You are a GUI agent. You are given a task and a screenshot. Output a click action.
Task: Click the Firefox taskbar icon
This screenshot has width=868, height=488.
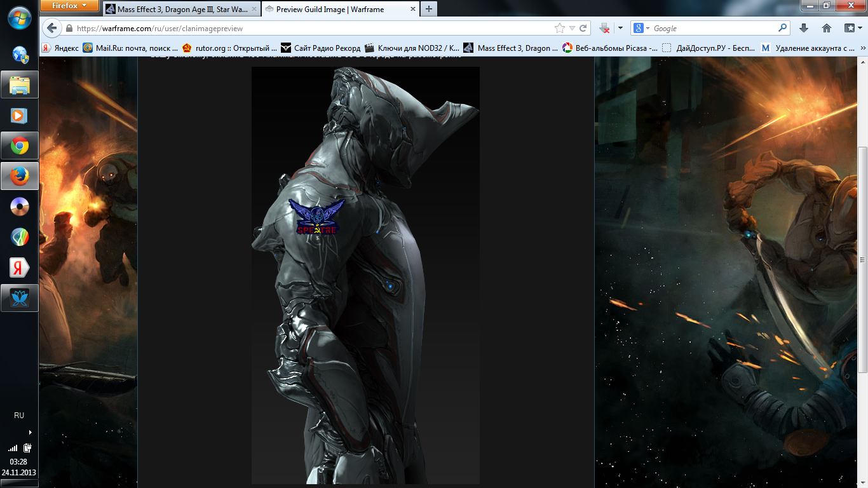coord(20,176)
